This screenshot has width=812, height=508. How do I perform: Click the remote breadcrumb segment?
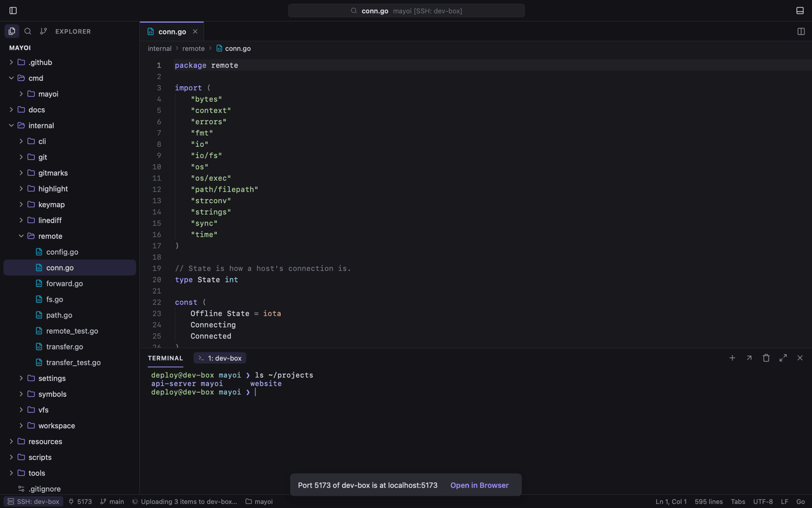pos(193,49)
